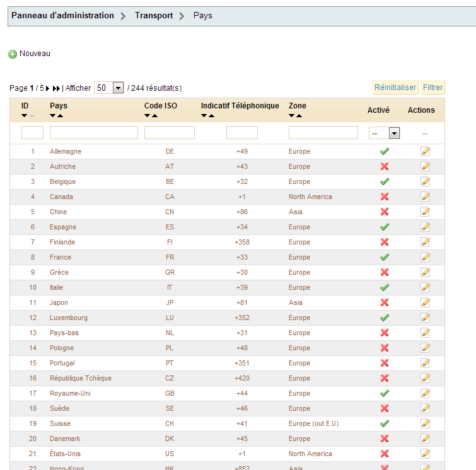Focus the Indicatif Téléphonique filter field
The image size is (476, 470).
point(242,132)
